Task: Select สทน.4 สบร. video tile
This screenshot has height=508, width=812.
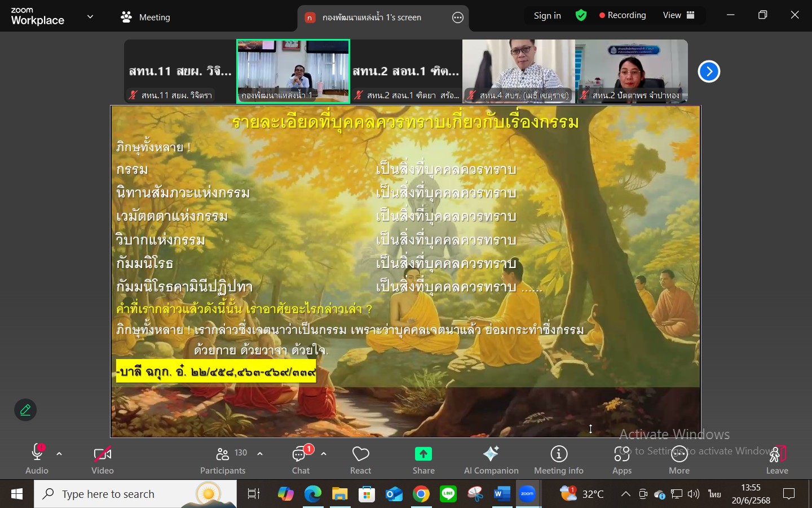Action: pos(519,72)
